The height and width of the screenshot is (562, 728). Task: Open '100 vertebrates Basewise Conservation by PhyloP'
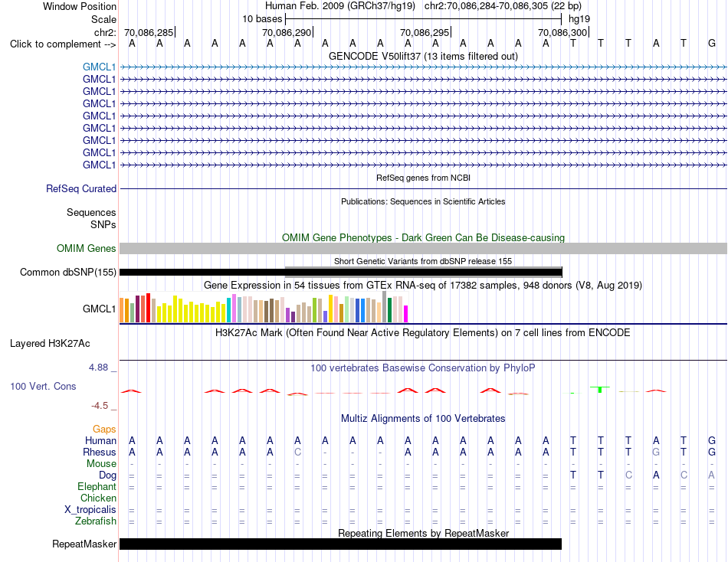[x=423, y=368]
